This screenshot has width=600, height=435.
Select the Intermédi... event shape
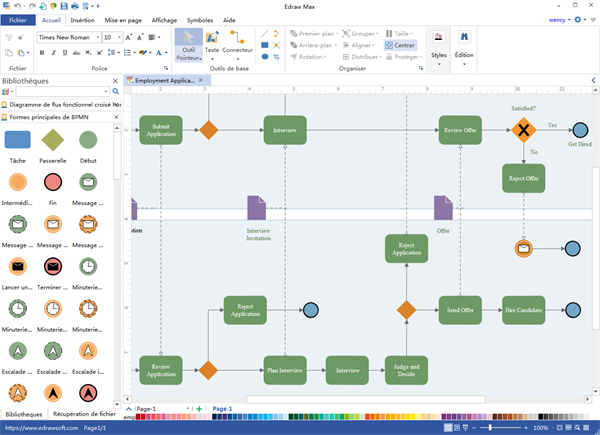[18, 182]
